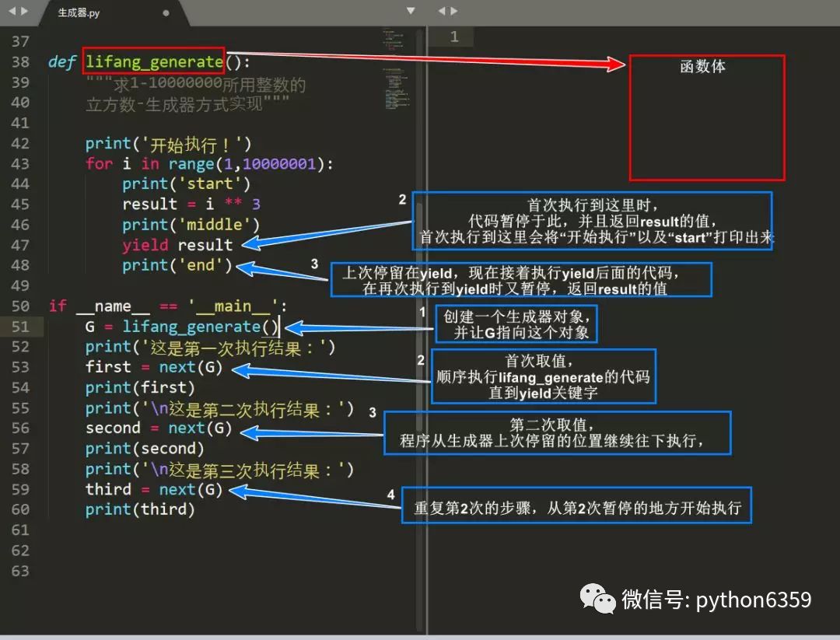
Task: Switch to the 生成器.py tab
Action: point(79,13)
